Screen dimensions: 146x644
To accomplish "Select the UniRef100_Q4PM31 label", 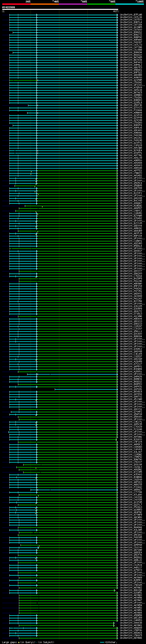I will pos(131,387).
